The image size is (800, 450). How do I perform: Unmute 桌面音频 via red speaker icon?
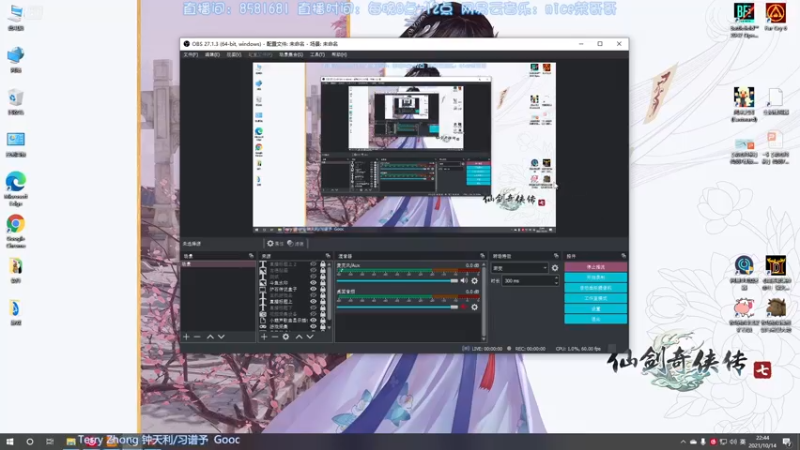click(464, 307)
